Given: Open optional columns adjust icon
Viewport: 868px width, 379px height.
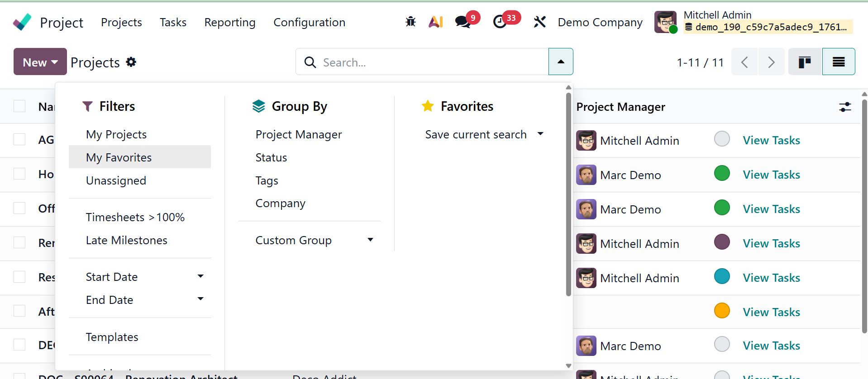Looking at the screenshot, I should pyautogui.click(x=844, y=107).
